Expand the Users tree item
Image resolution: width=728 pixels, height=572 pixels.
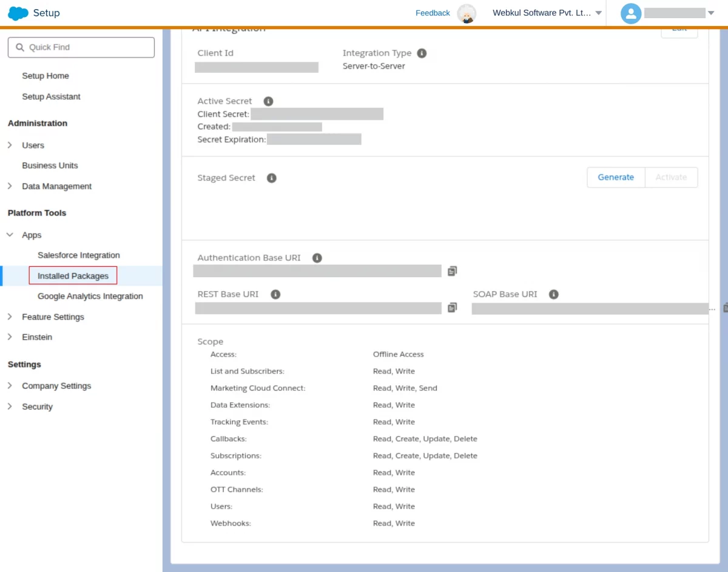10,145
